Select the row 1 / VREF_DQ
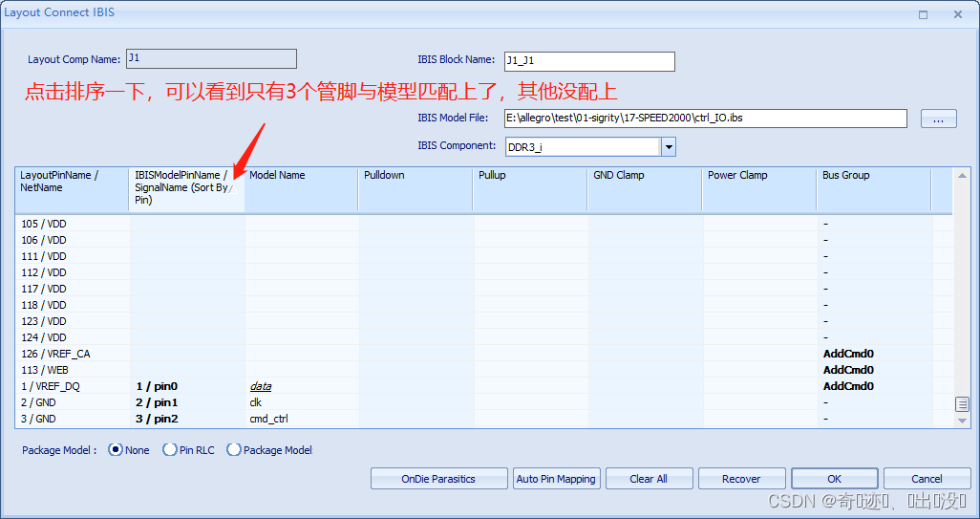980x519 pixels. point(483,386)
